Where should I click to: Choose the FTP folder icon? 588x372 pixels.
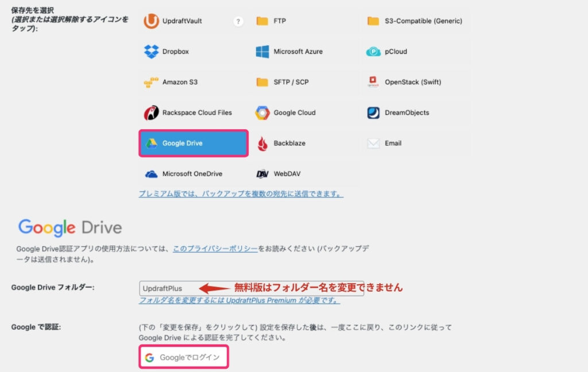pos(262,21)
